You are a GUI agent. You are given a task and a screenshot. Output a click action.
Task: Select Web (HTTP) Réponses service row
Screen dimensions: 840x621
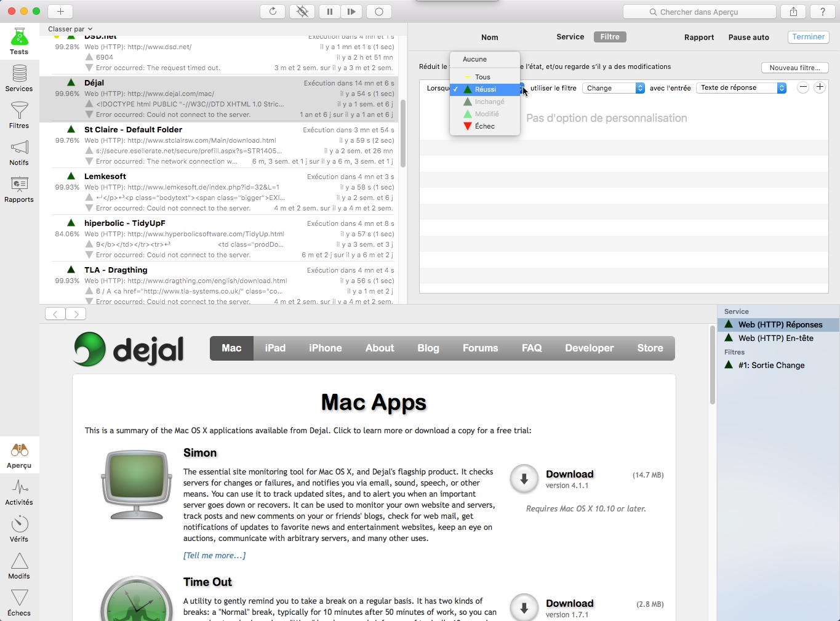(778, 324)
